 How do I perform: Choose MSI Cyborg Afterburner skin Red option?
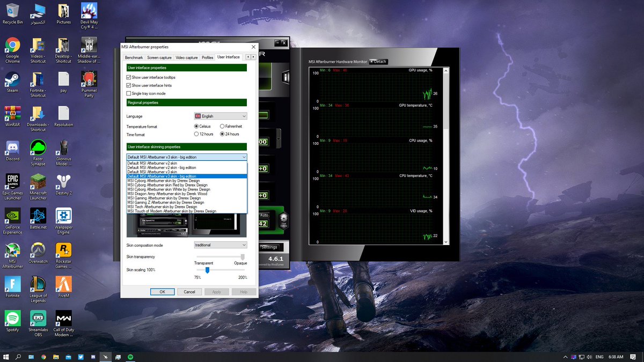187,185
